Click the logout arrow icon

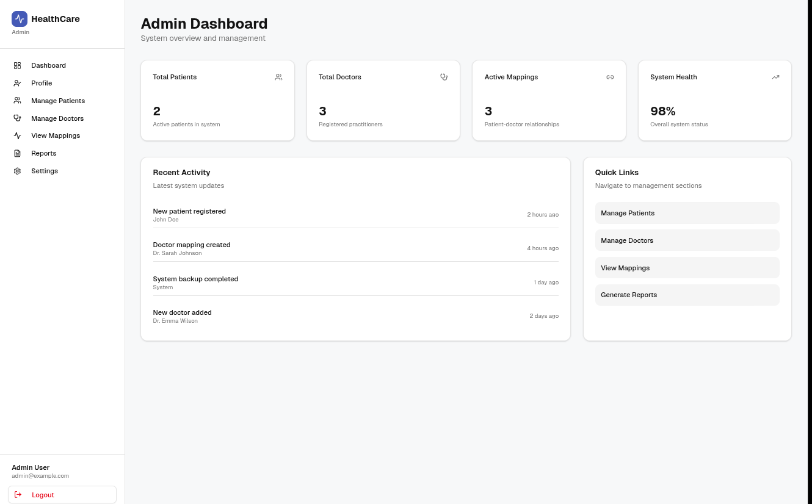tap(18, 494)
